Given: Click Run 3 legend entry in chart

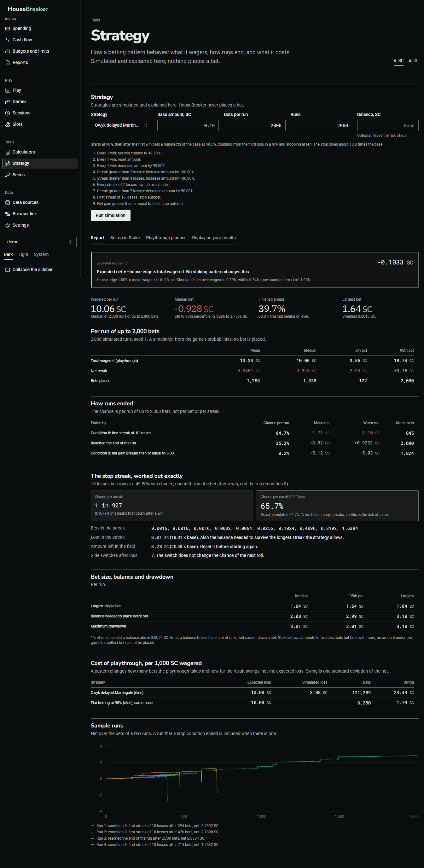Looking at the screenshot, I should (x=148, y=838).
